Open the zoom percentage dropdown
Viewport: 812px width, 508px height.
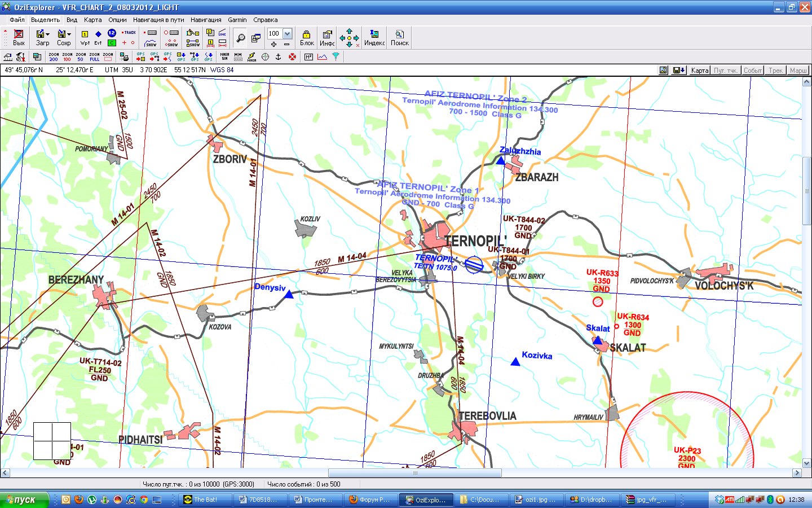(x=287, y=33)
